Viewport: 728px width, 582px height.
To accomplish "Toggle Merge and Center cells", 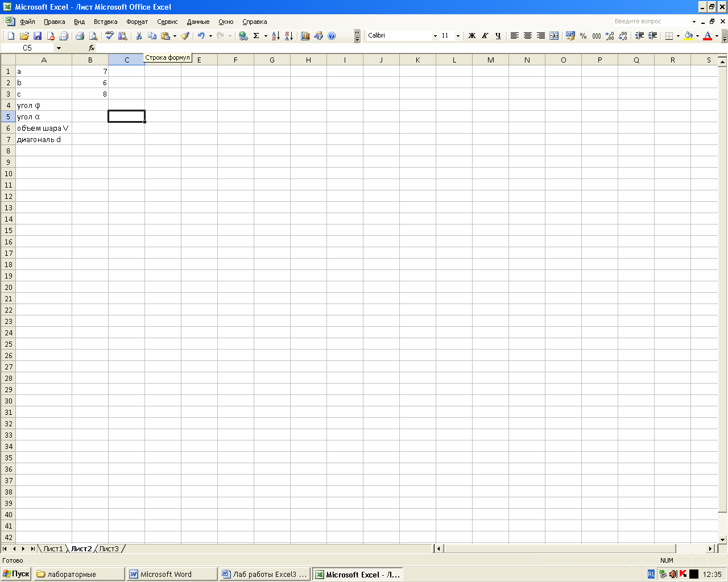I will pos(554,36).
